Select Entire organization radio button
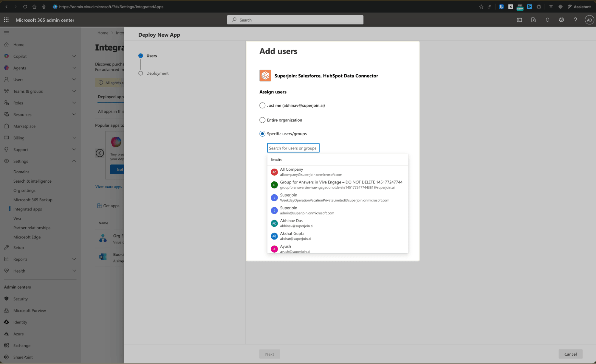The height and width of the screenshot is (364, 596). click(x=262, y=120)
